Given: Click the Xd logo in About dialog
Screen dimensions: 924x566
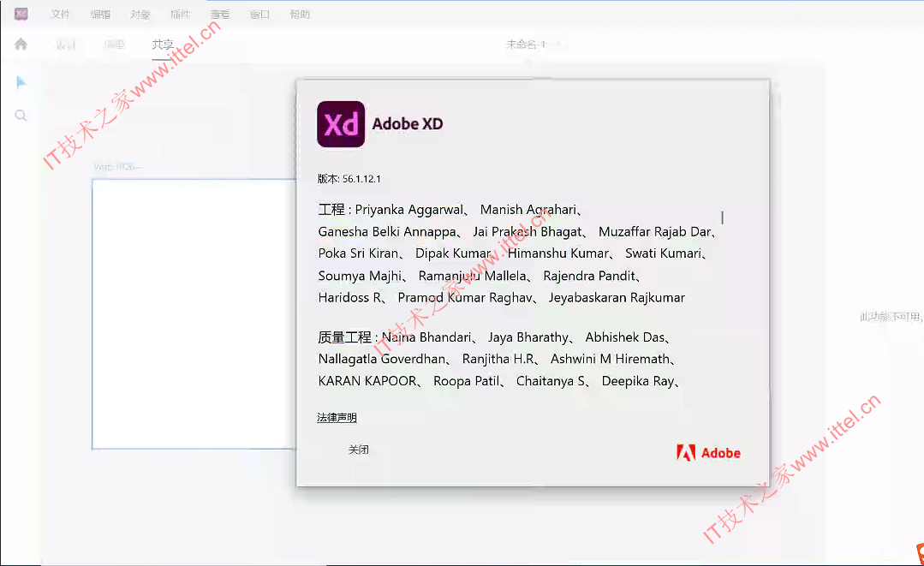Looking at the screenshot, I should pos(341,123).
